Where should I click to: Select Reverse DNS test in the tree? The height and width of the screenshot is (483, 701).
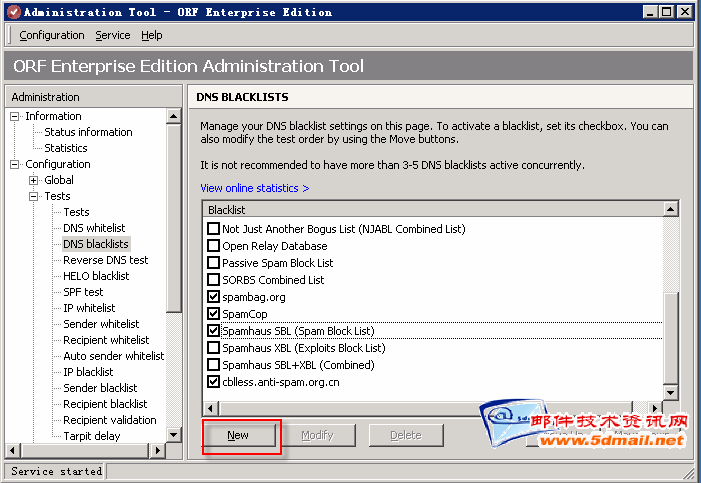coord(105,260)
